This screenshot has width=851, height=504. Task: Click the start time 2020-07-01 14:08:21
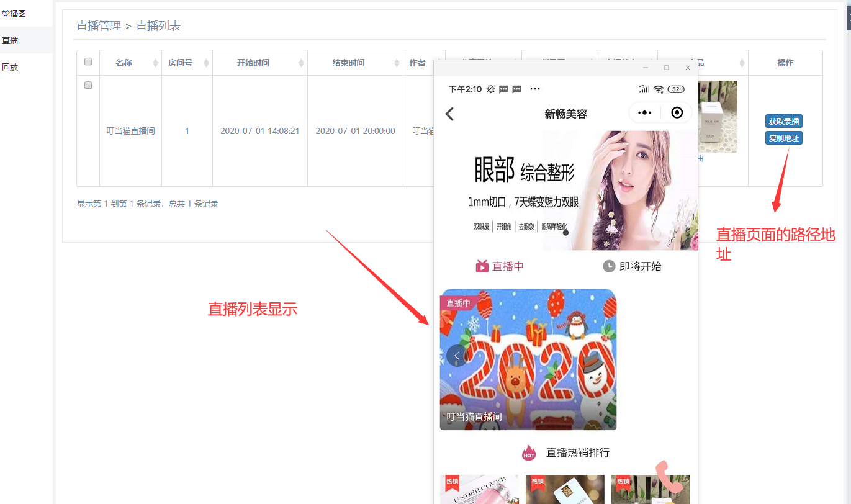[x=260, y=131]
